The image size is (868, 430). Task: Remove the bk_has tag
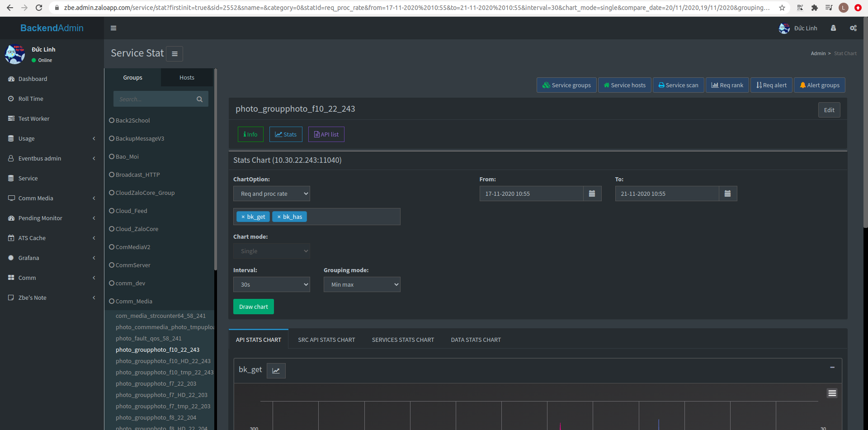click(x=279, y=217)
